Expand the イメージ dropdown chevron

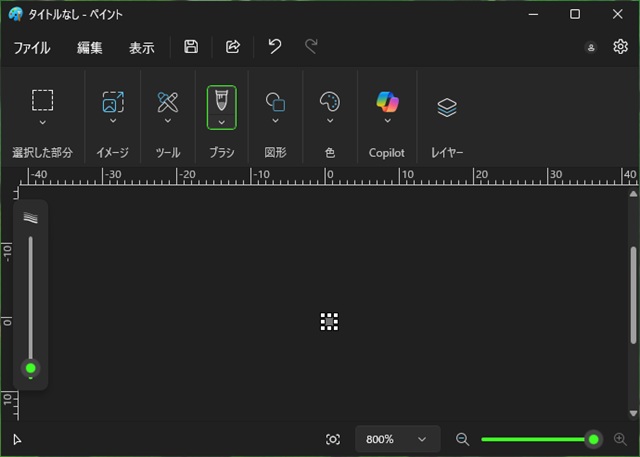pos(113,120)
